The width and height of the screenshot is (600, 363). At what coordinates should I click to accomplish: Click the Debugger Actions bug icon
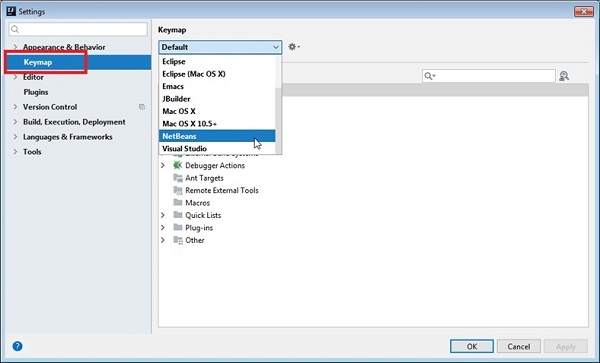tap(177, 165)
